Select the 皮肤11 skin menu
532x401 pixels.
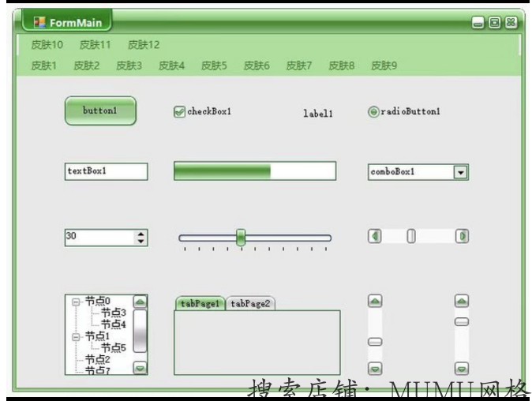click(95, 44)
